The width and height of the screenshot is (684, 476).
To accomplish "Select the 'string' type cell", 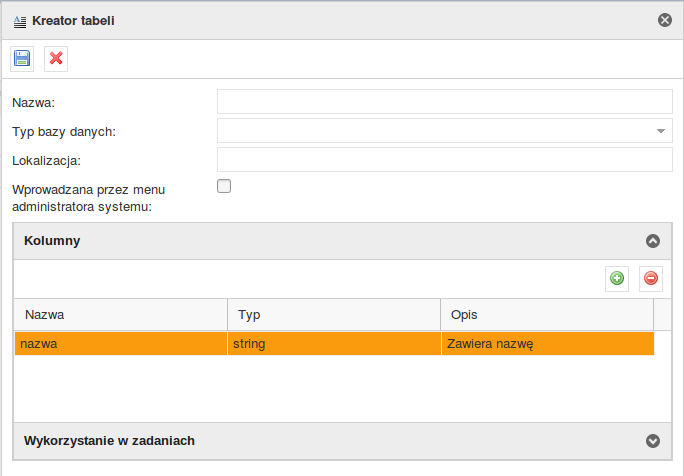I will (334, 344).
